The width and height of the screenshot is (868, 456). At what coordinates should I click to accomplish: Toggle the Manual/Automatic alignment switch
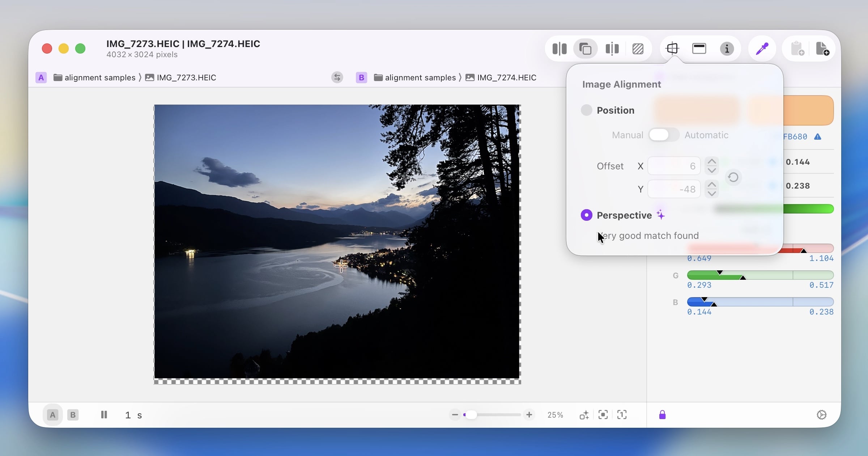click(x=664, y=135)
